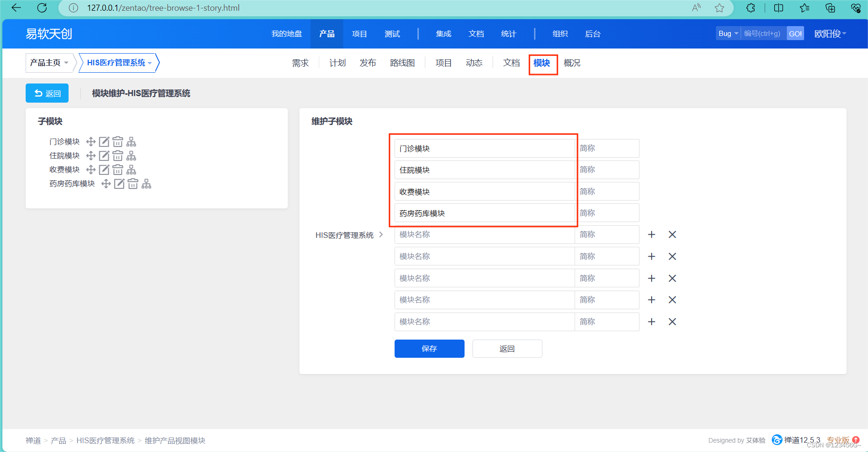This screenshot has width=868, height=452.
Task: Delete the 住院模块 module
Action: [x=118, y=156]
